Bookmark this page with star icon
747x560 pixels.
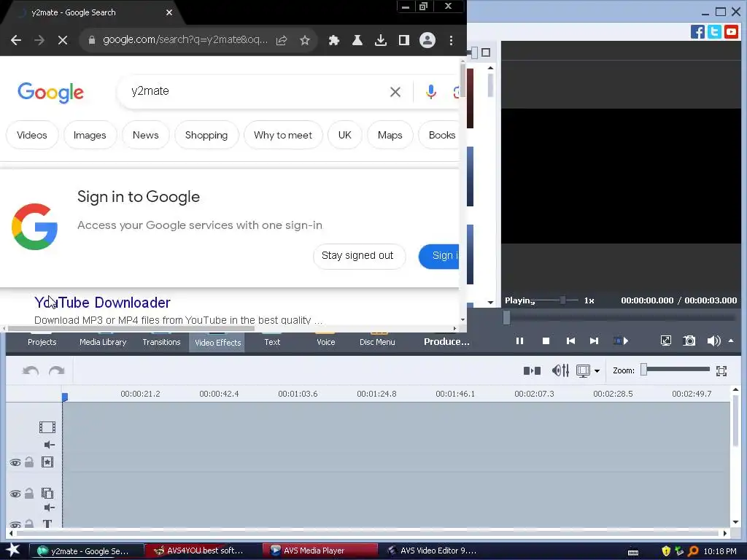coord(305,41)
